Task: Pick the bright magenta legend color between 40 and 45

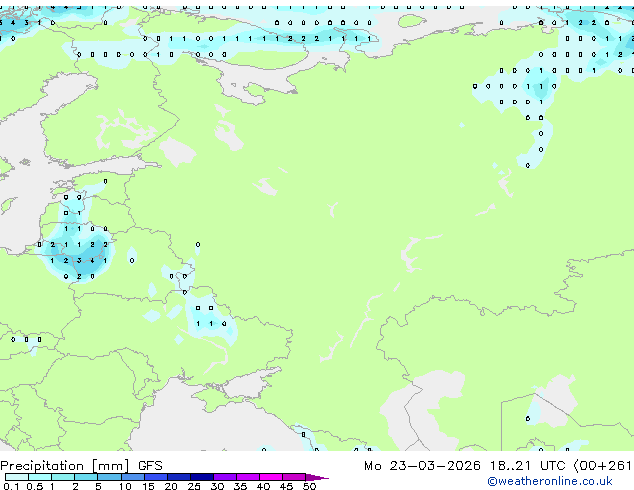Action: [271, 477]
